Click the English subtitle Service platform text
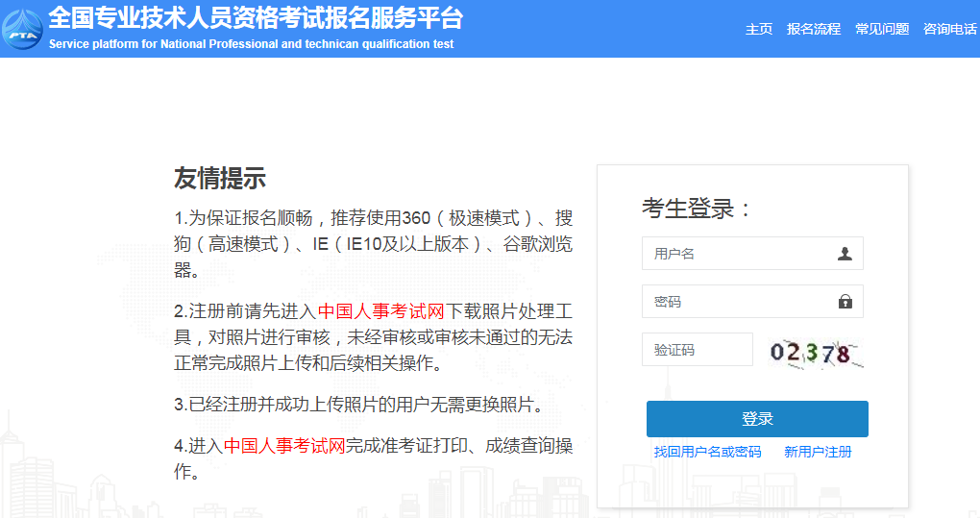980x518 pixels. (x=252, y=44)
